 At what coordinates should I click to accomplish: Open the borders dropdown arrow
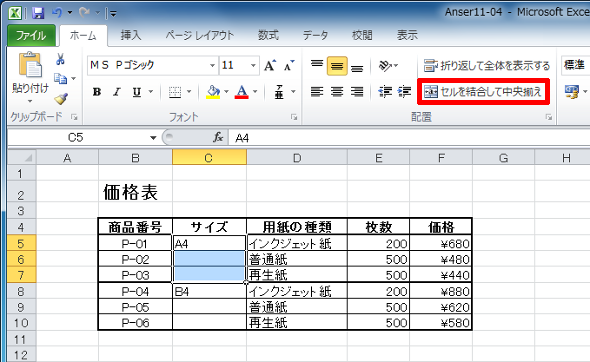[189, 92]
